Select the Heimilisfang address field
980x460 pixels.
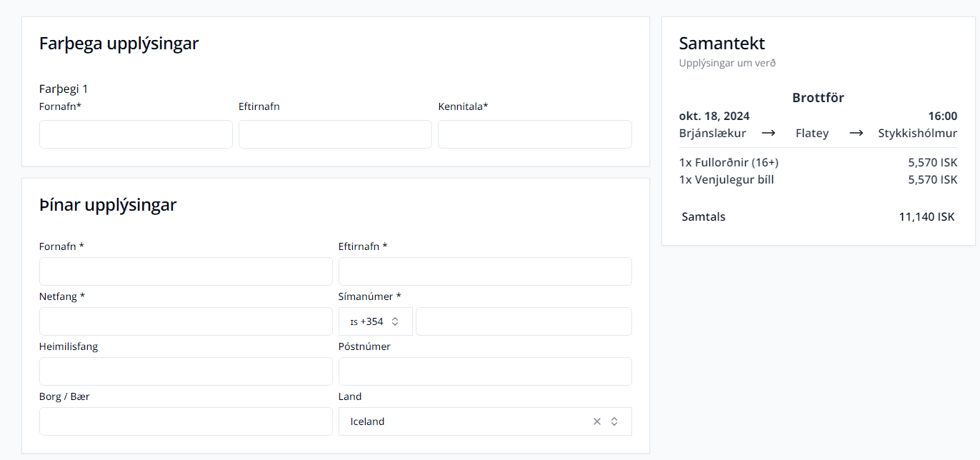click(x=186, y=371)
